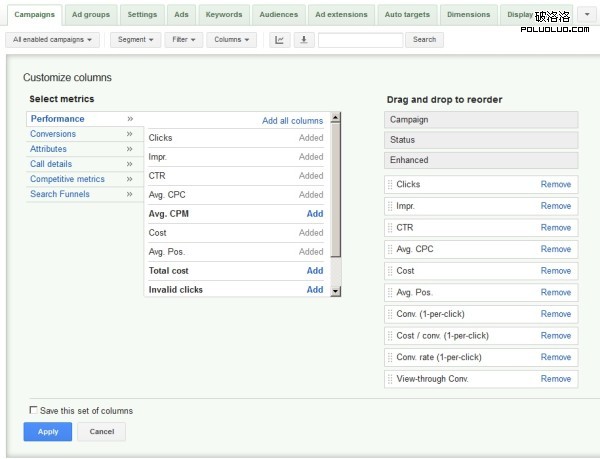Expand the Columns dropdown menu
Screen dimensions: 600x459
point(232,40)
